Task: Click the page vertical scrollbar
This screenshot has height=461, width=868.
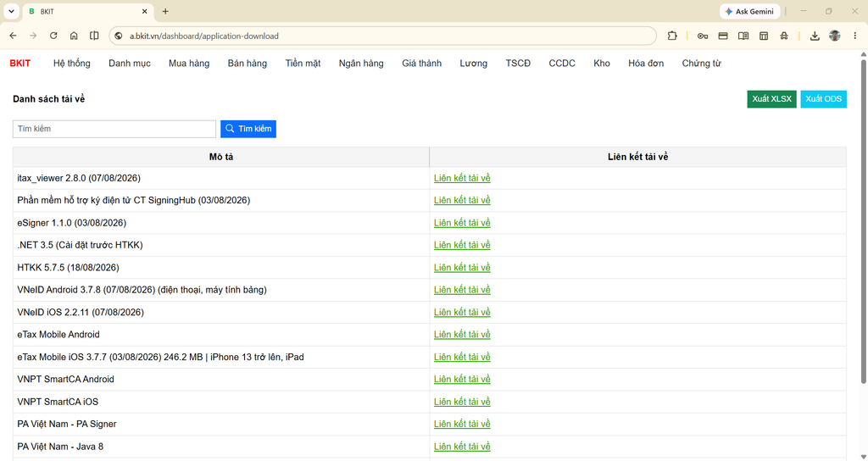Action: click(864, 221)
